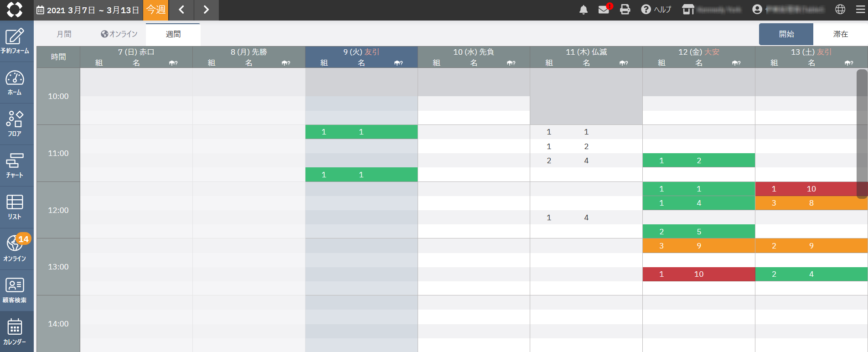
Task: Click the printer icon
Action: tap(625, 10)
